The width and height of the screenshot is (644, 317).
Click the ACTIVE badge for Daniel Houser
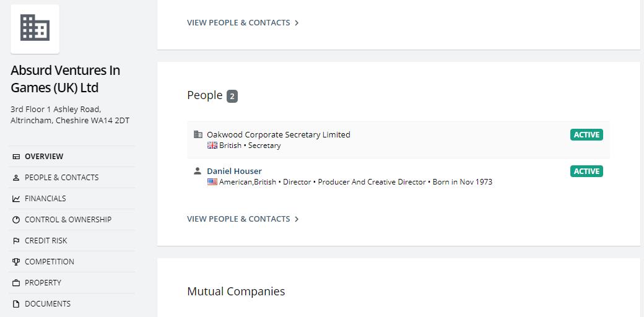[x=586, y=172]
